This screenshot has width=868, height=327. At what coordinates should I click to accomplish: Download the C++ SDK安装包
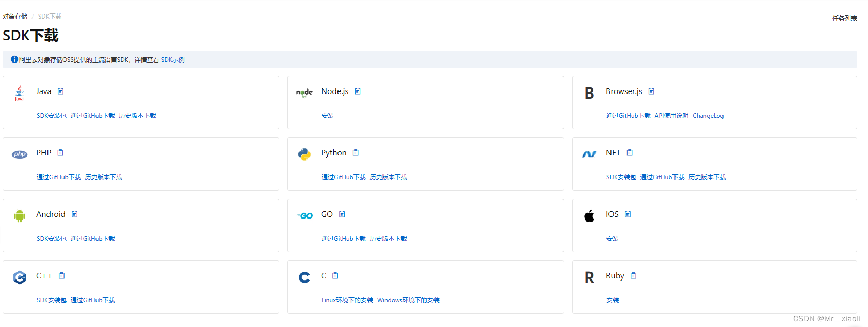(52, 300)
